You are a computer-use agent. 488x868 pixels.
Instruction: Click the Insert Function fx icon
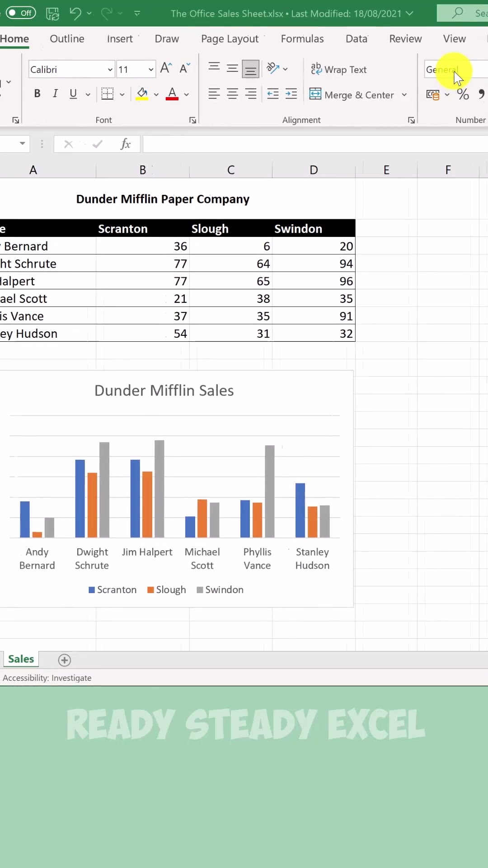coord(126,144)
